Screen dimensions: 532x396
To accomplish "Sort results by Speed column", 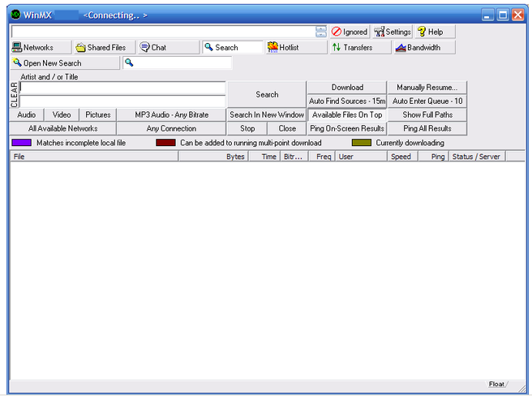I will point(403,157).
